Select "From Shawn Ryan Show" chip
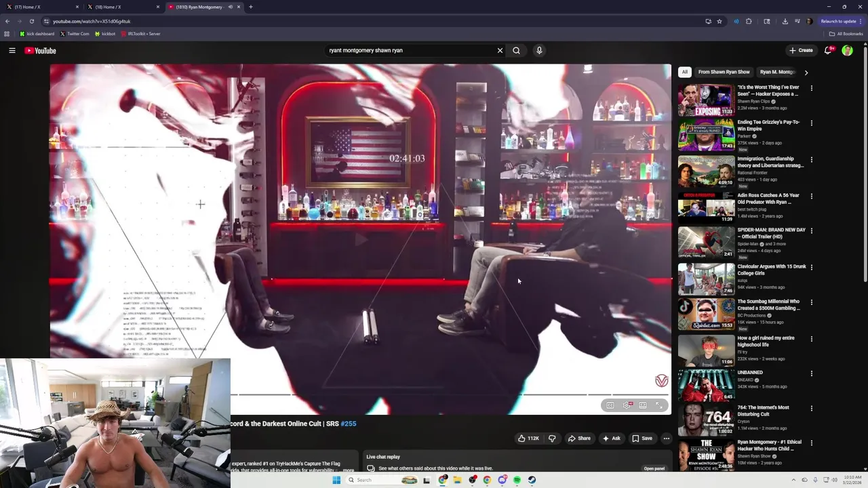 coord(724,72)
